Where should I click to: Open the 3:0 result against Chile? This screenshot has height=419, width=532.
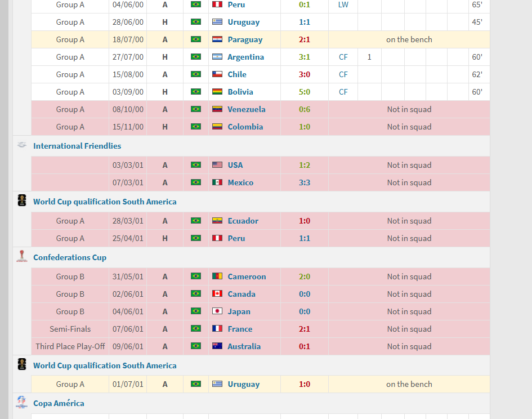coord(305,74)
